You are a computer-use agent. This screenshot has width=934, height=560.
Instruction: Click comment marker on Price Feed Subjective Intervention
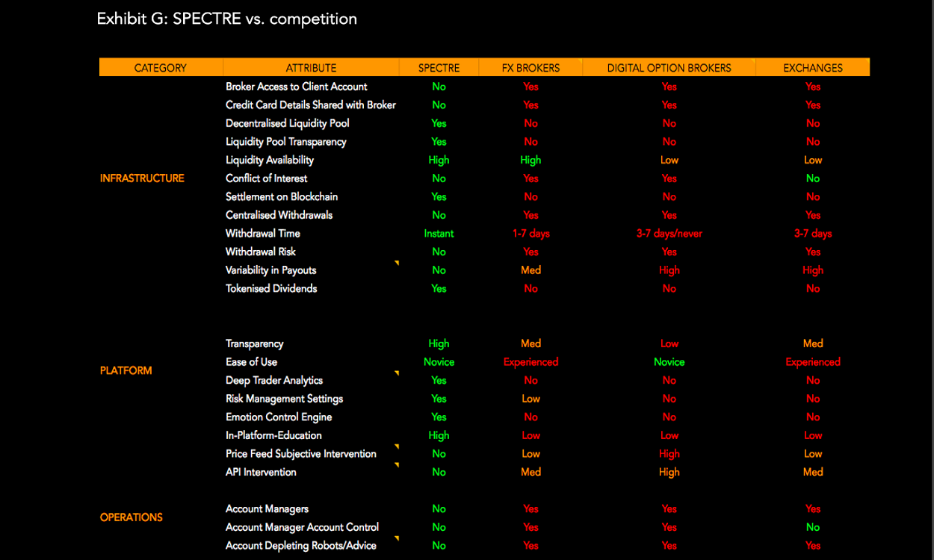point(397,447)
